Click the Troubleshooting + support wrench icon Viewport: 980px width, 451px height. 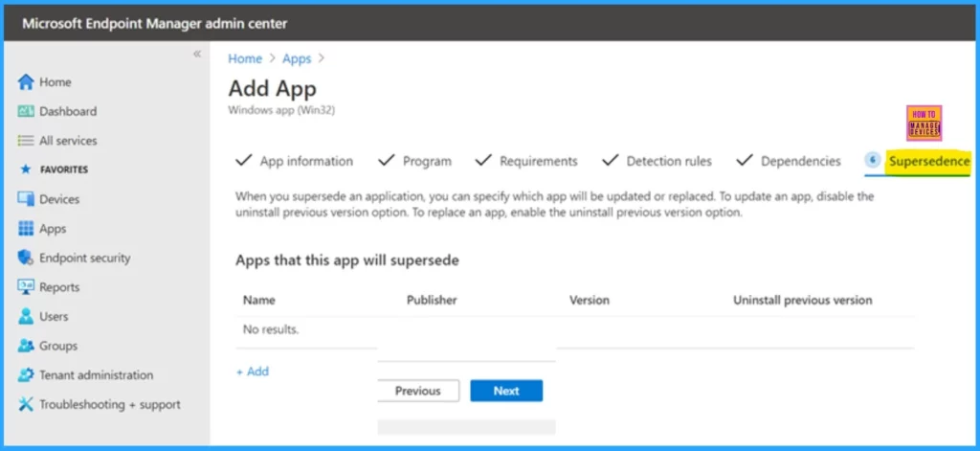pos(26,405)
